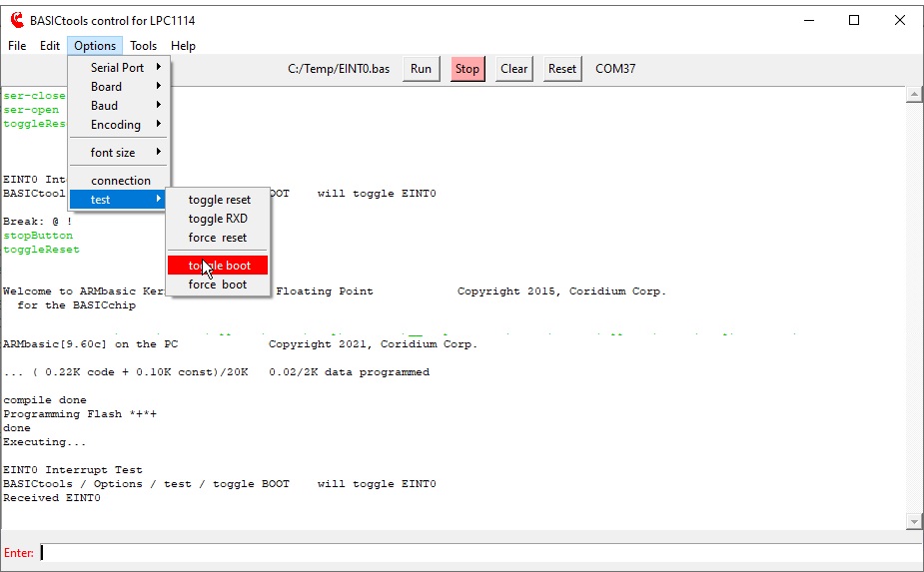Click the Enter command input field
The height and width of the screenshot is (572, 924).
[479, 553]
